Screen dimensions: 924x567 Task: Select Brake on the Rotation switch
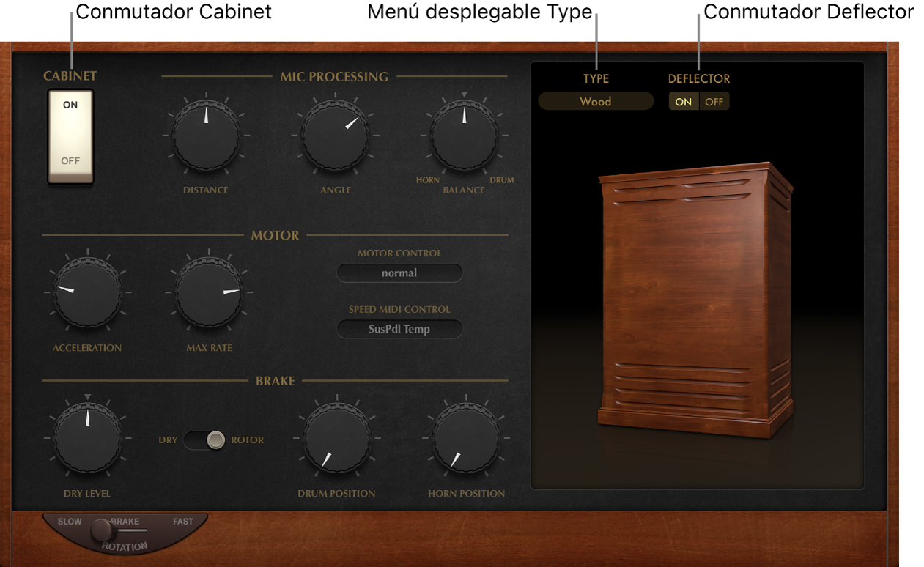point(126,522)
